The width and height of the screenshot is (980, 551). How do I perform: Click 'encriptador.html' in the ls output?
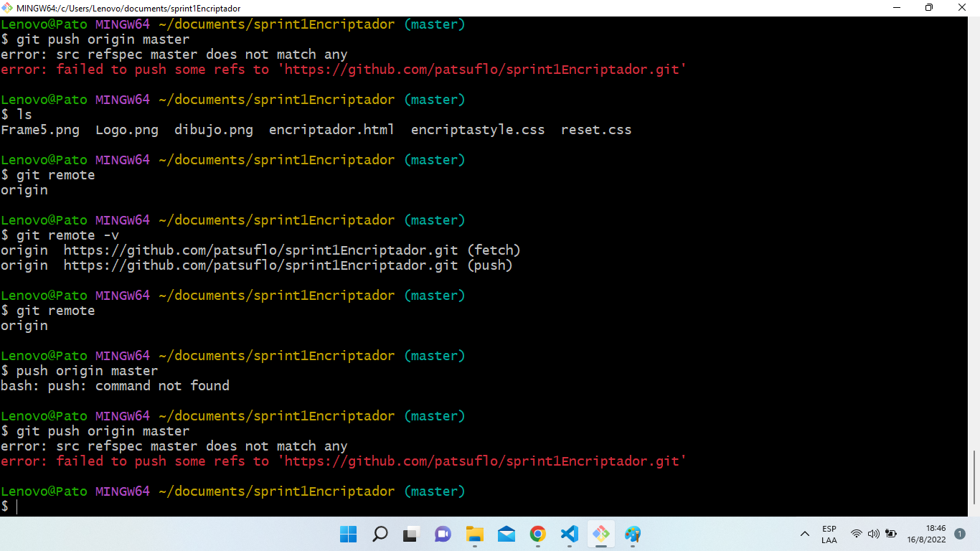point(331,130)
